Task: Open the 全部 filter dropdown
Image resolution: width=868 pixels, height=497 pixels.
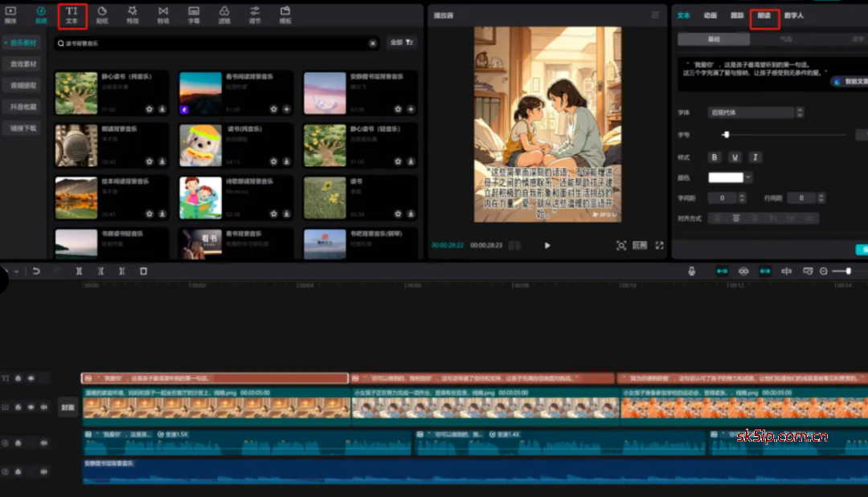Action: point(402,43)
